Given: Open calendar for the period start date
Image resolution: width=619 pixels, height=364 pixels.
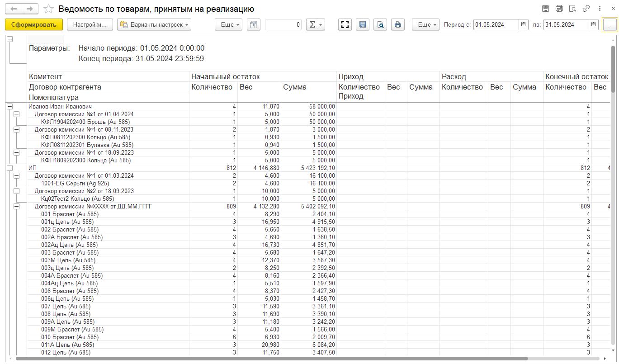Looking at the screenshot, I should click(523, 24).
